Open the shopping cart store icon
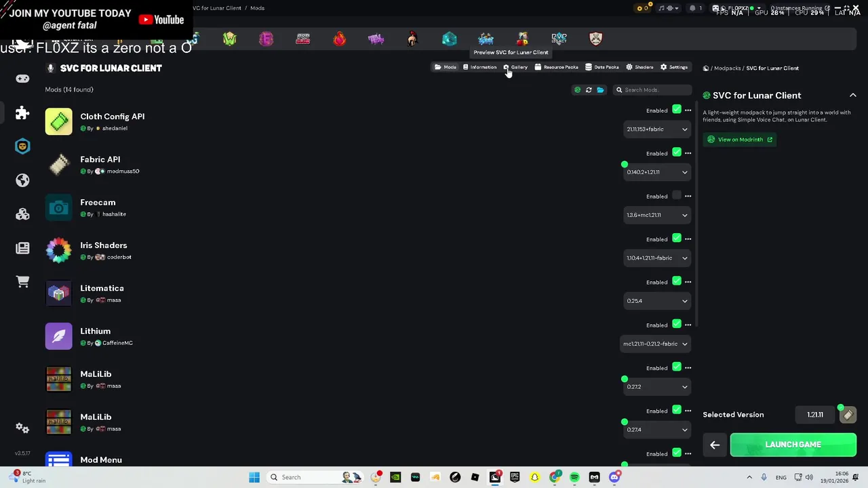 point(22,281)
